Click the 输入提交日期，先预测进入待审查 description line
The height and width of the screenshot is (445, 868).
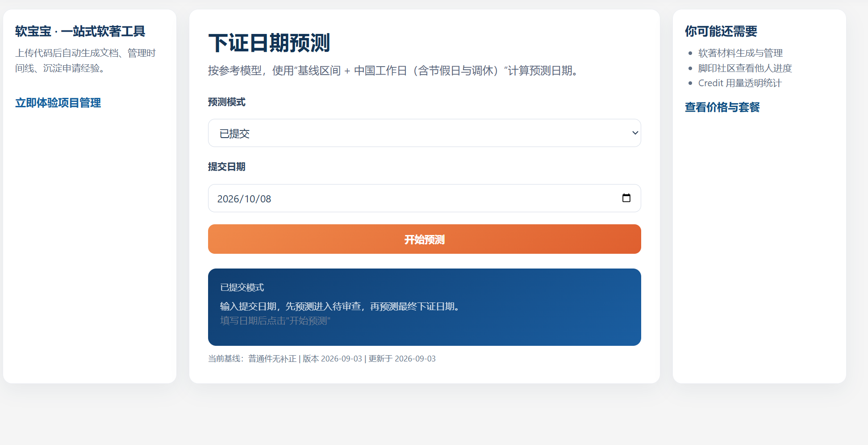(341, 306)
